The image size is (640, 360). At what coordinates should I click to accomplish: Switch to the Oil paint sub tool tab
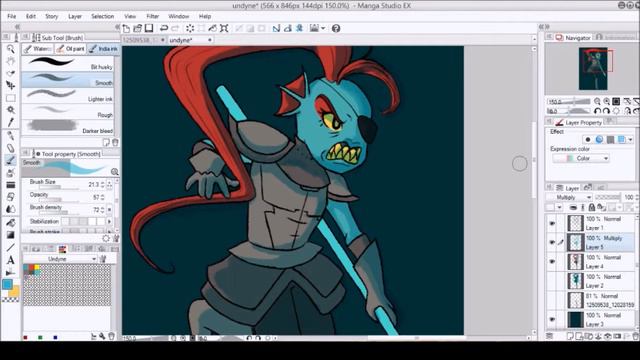70,49
